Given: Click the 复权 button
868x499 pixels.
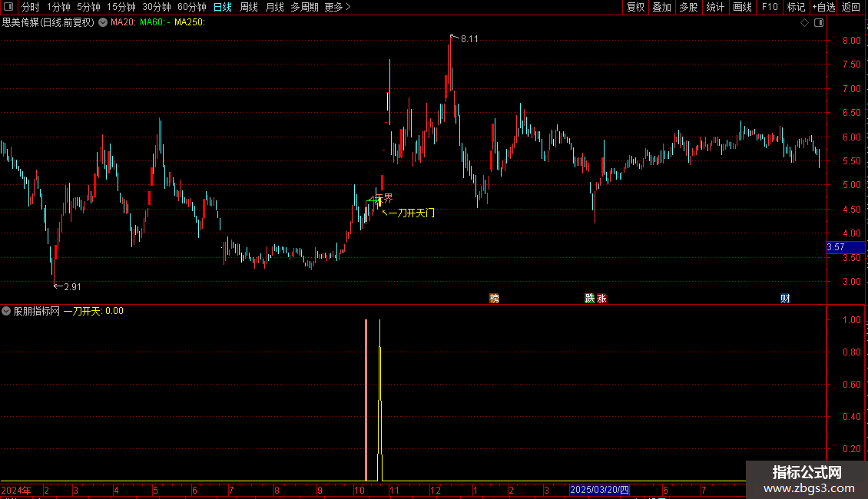Looking at the screenshot, I should pos(635,7).
